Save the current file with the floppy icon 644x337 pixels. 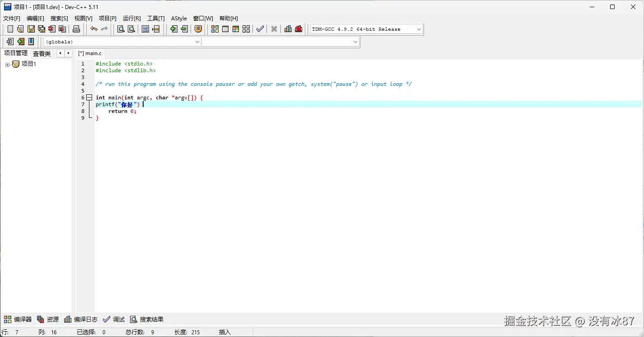click(x=31, y=29)
